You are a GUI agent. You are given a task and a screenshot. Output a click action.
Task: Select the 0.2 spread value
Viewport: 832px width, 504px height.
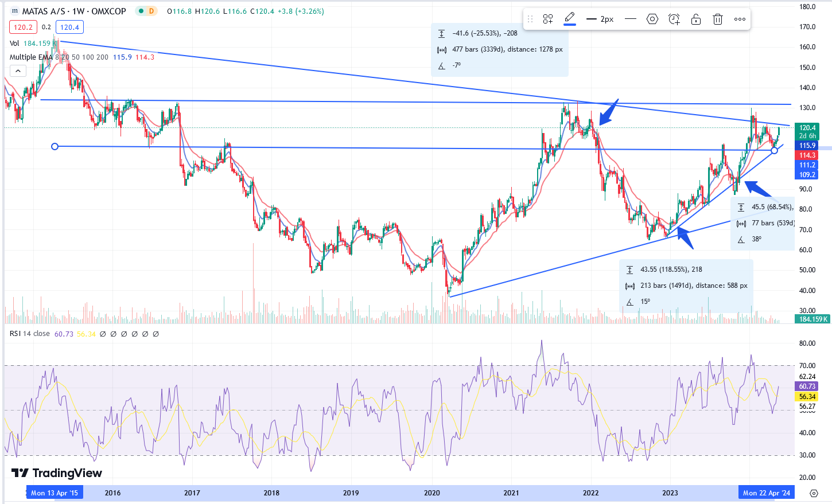(x=46, y=27)
